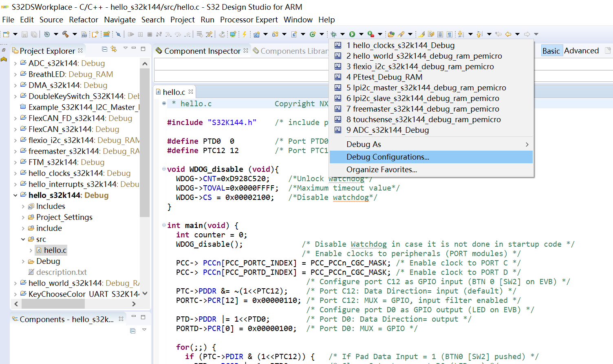Collapse the src folder in tree
Screen dimensions: 613x364
pyautogui.click(x=23, y=239)
